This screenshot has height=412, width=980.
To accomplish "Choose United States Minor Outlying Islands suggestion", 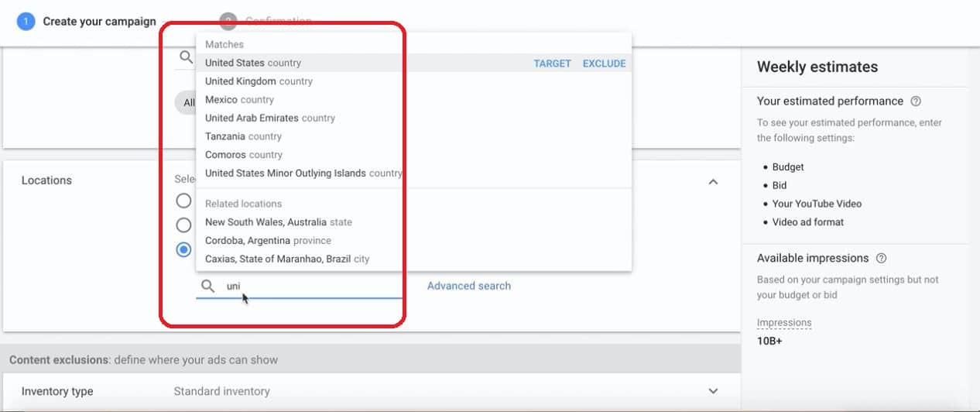I will tap(414, 173).
